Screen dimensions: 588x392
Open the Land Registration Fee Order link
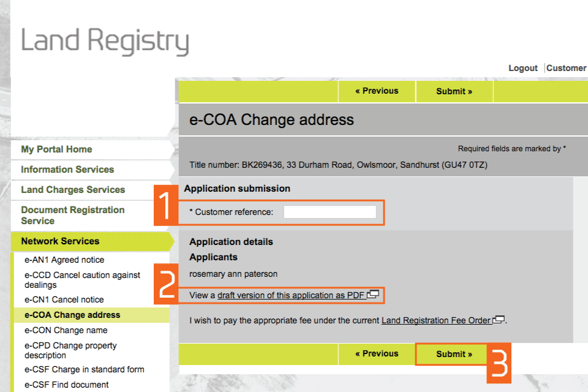tap(436, 320)
